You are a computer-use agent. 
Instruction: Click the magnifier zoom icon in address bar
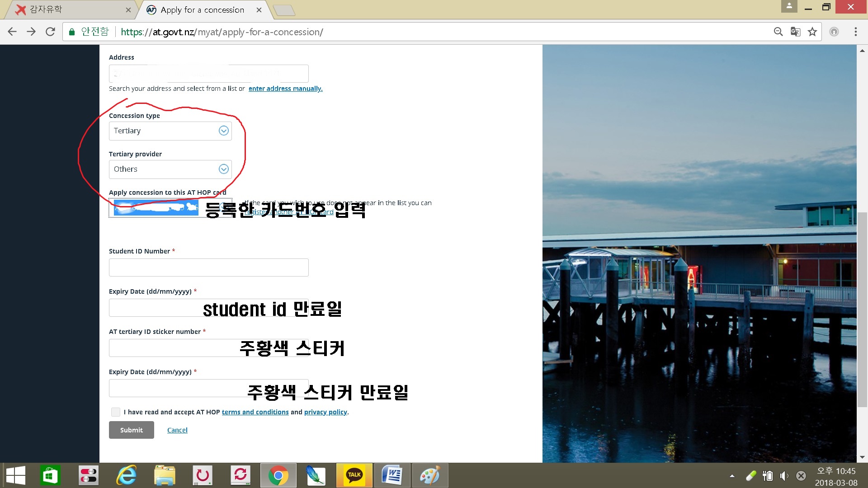(x=778, y=32)
